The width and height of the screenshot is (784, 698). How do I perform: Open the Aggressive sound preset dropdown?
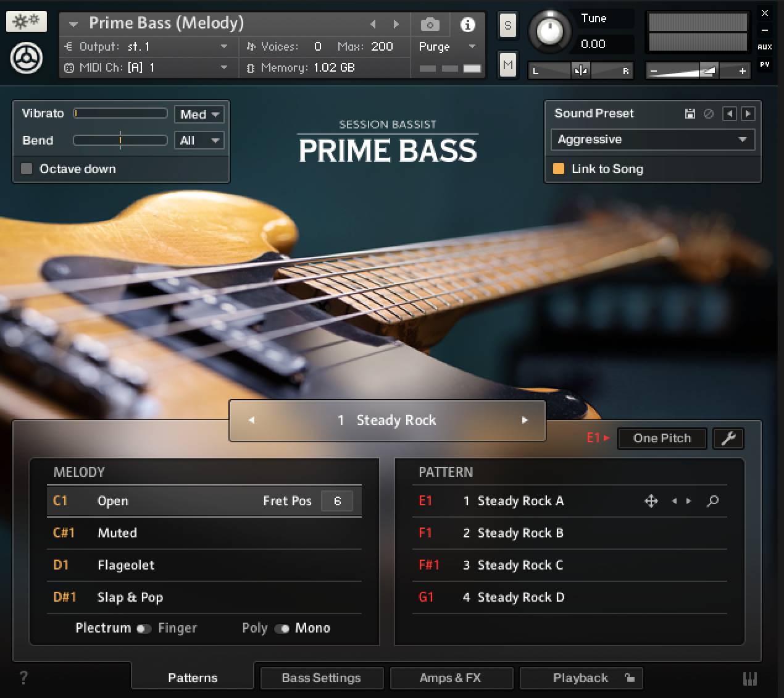pos(653,140)
